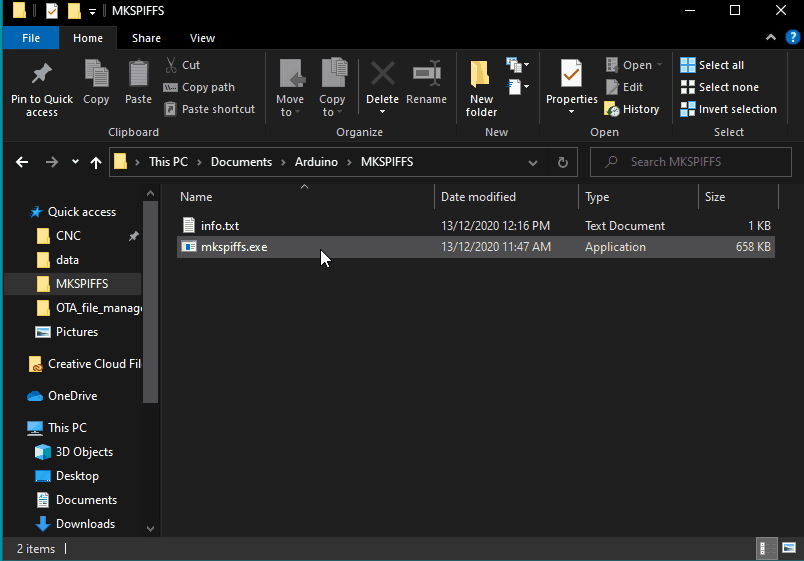The width and height of the screenshot is (804, 561).
Task: Open the File menu tab
Action: click(31, 38)
